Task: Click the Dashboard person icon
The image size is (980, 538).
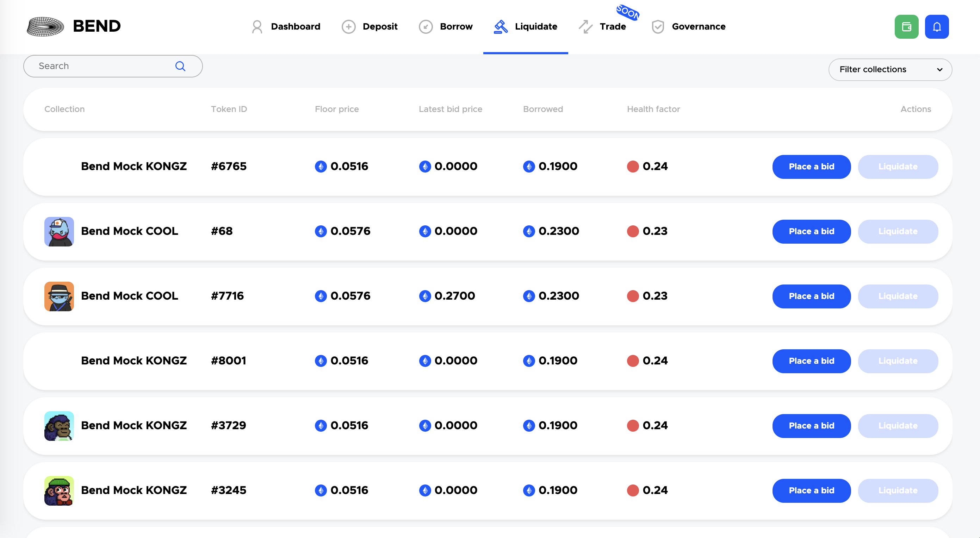Action: (257, 27)
